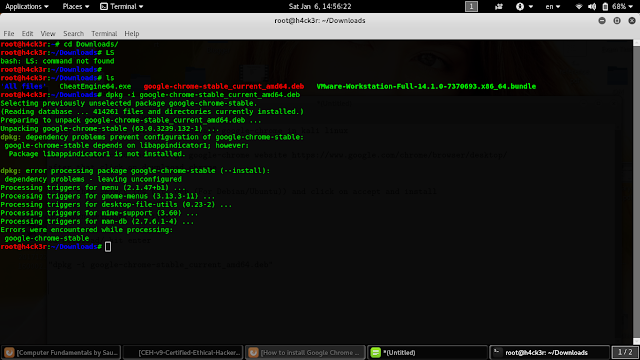The image size is (640, 360).
Task: Click the Firefox icon of Computer Fundamentals task
Action: pos(9,352)
